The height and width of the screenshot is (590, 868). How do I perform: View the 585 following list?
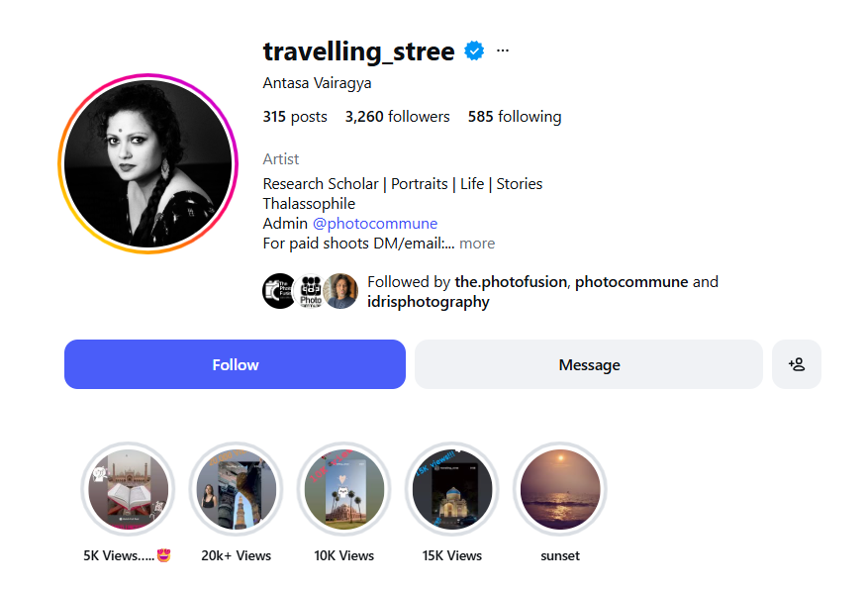(515, 117)
